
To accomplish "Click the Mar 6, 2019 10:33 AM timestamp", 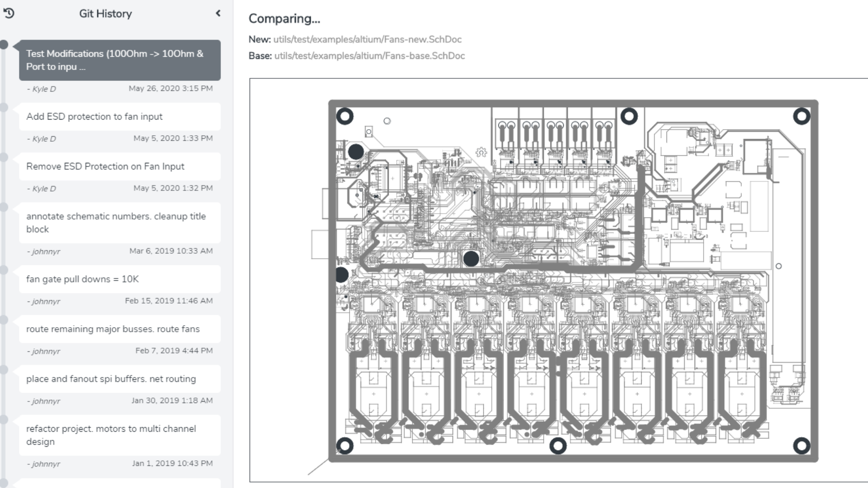I will coord(171,251).
